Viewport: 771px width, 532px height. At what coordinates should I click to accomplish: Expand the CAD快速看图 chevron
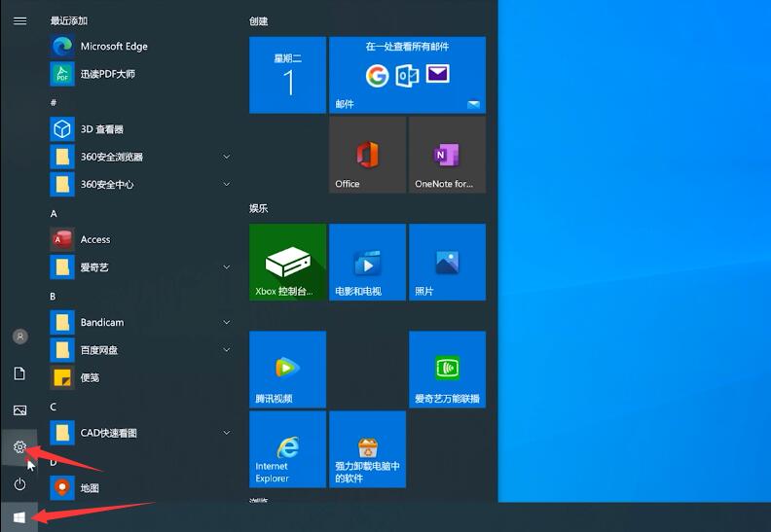point(227,433)
